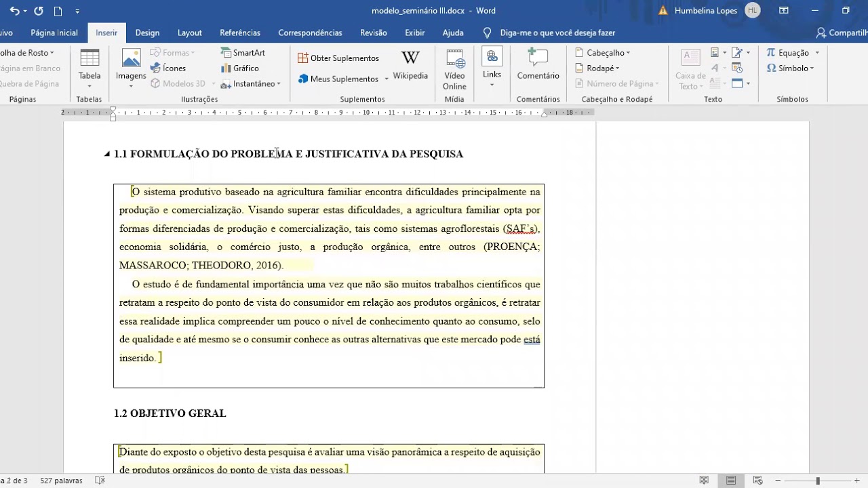The image size is (868, 488).
Task: Open the Humbelina Lopes account menu
Action: (717, 11)
